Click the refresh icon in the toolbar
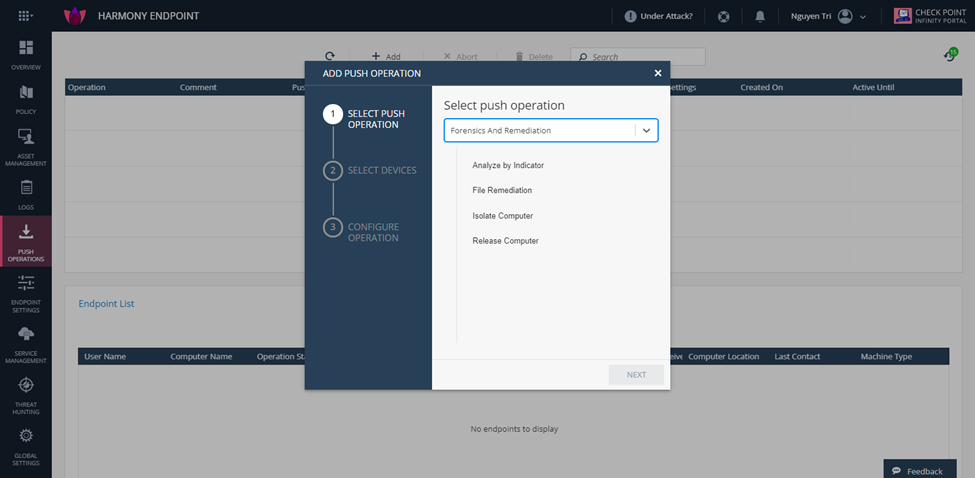Screen dimensions: 975x478 point(330,56)
